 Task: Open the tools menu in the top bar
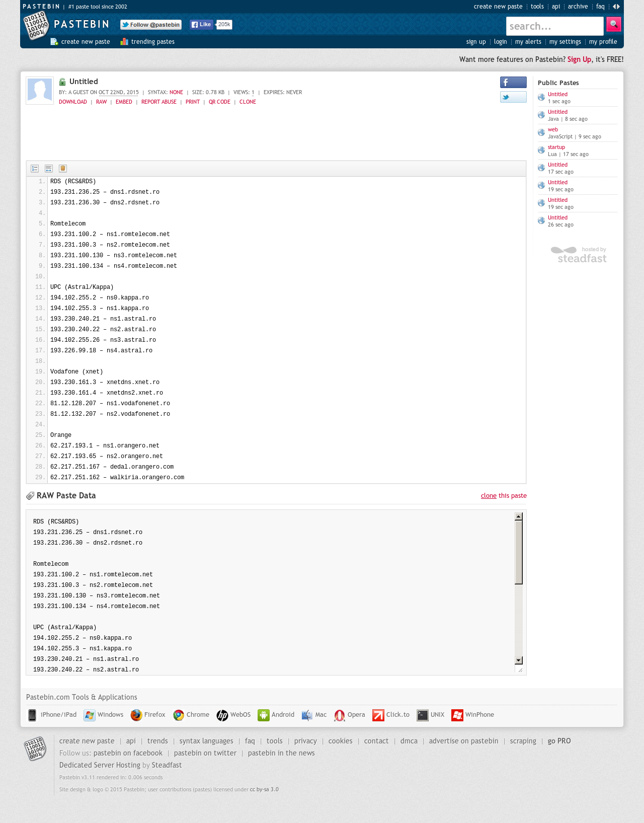tap(537, 7)
